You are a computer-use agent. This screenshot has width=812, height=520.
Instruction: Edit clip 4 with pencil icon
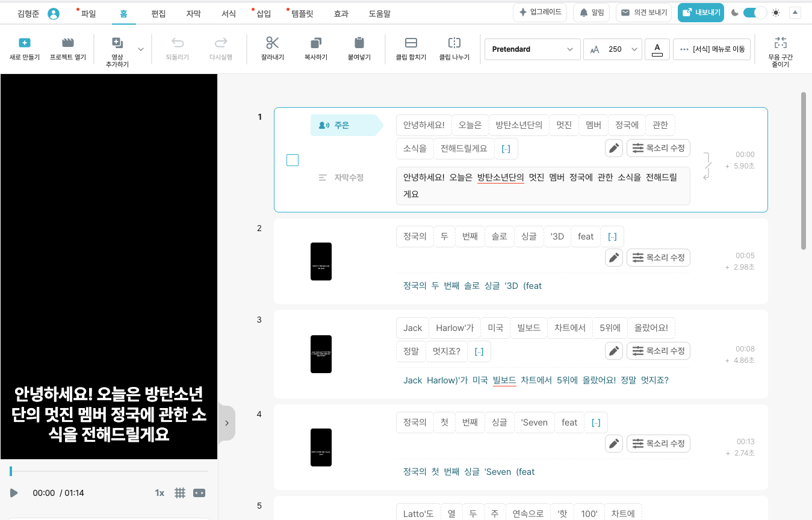pos(613,444)
